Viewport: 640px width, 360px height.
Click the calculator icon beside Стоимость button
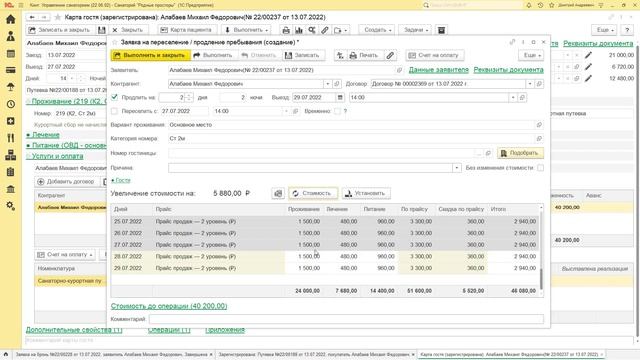coord(278,193)
